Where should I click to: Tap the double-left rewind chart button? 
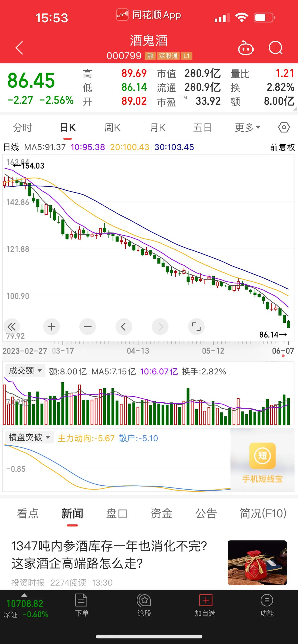[x=11, y=327]
